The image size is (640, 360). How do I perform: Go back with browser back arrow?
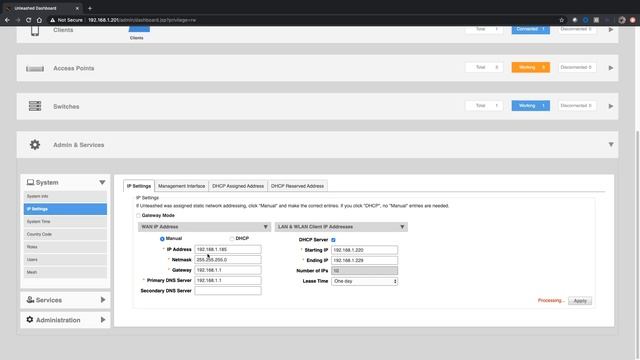(x=7, y=20)
